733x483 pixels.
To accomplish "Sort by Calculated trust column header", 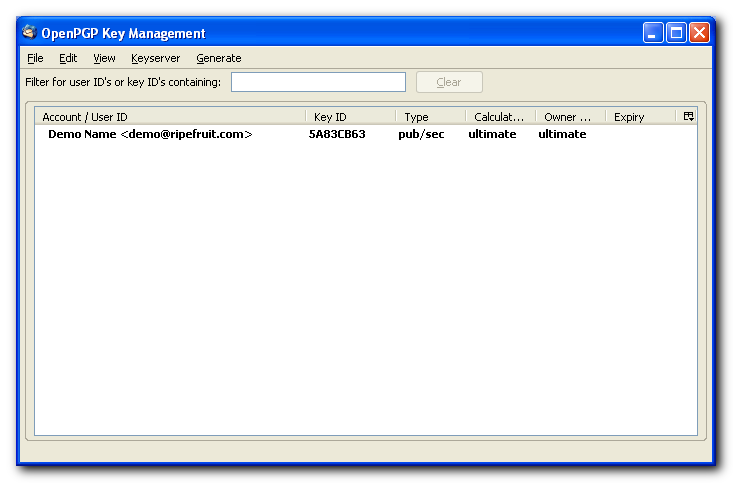I will pos(500,117).
